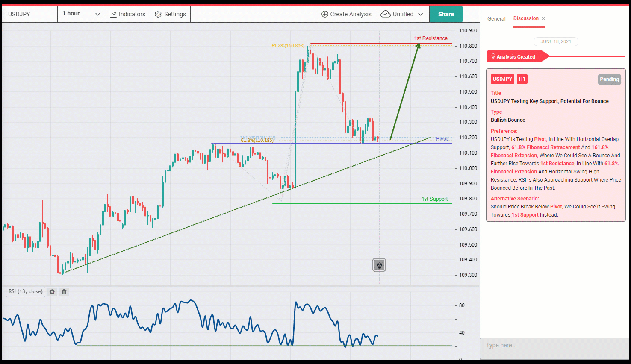Switch to the Discussion tab
The image size is (631, 364).
[526, 18]
